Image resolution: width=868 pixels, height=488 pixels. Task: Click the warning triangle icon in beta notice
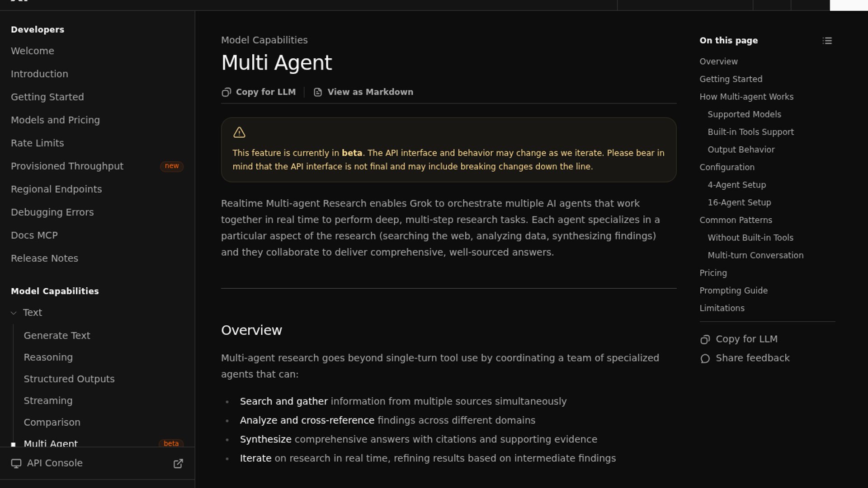239,132
